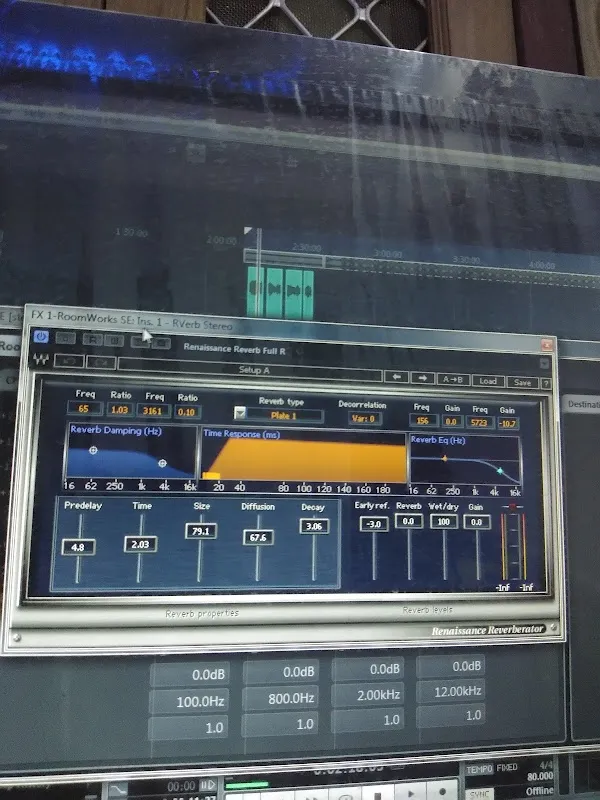
Task: Click the Plate 1 reverb type field
Action: click(284, 416)
